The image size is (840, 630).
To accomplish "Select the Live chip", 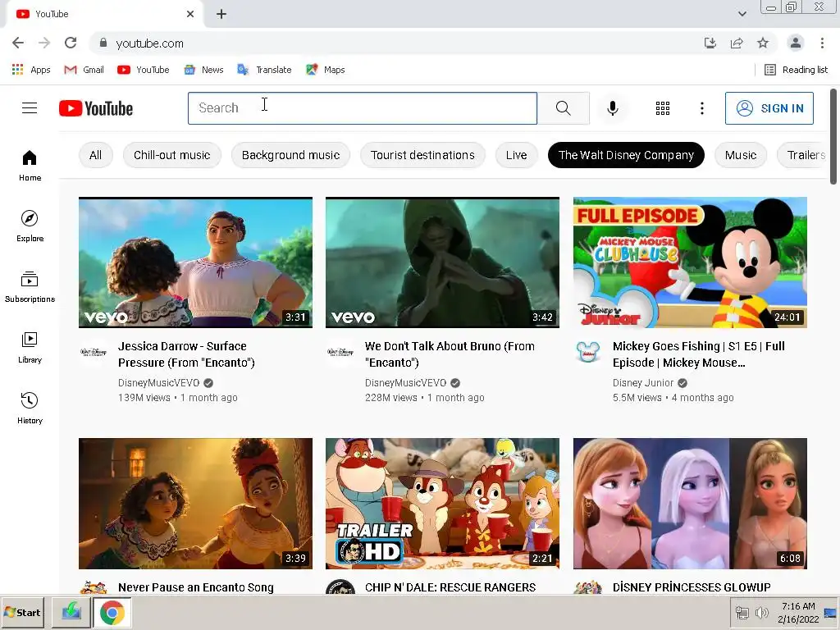I will 517,155.
